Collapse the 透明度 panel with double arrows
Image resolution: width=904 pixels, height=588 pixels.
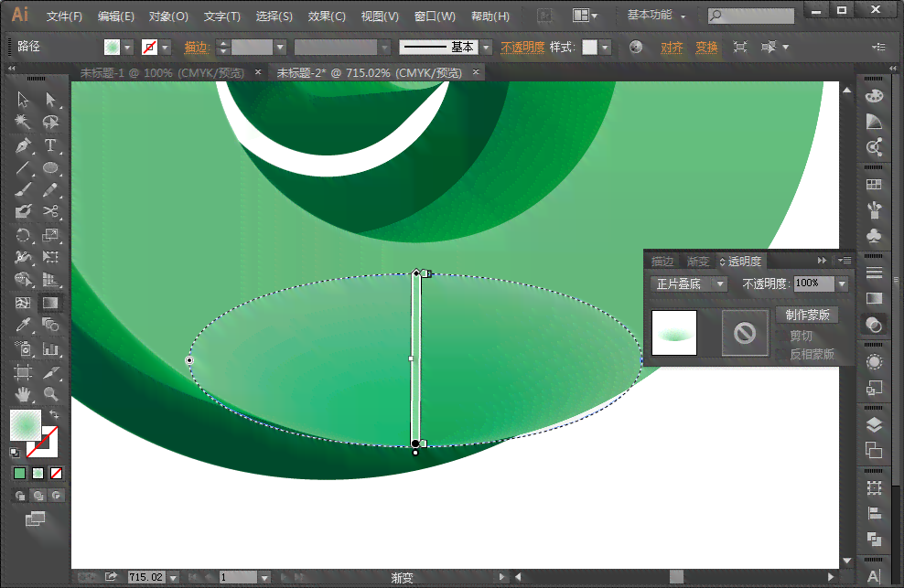click(x=823, y=261)
